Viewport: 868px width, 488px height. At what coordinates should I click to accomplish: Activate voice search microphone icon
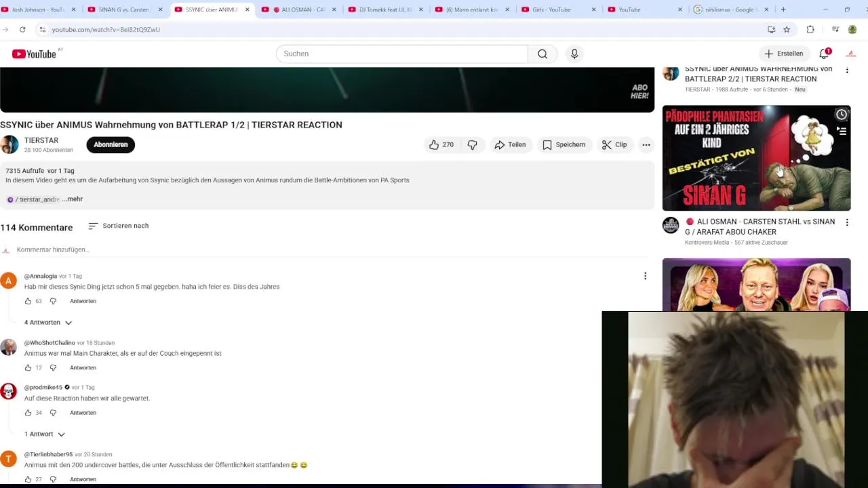tap(574, 54)
